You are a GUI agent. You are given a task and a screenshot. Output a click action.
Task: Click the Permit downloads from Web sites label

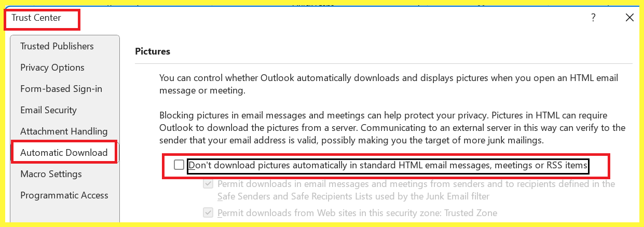tap(357, 213)
